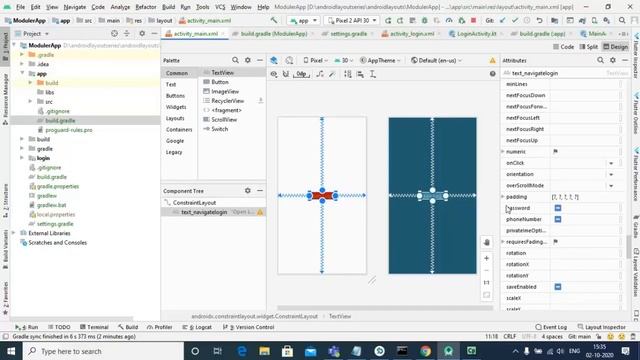
Task: Search attributes in Attributes panel
Action: (x=600, y=60)
